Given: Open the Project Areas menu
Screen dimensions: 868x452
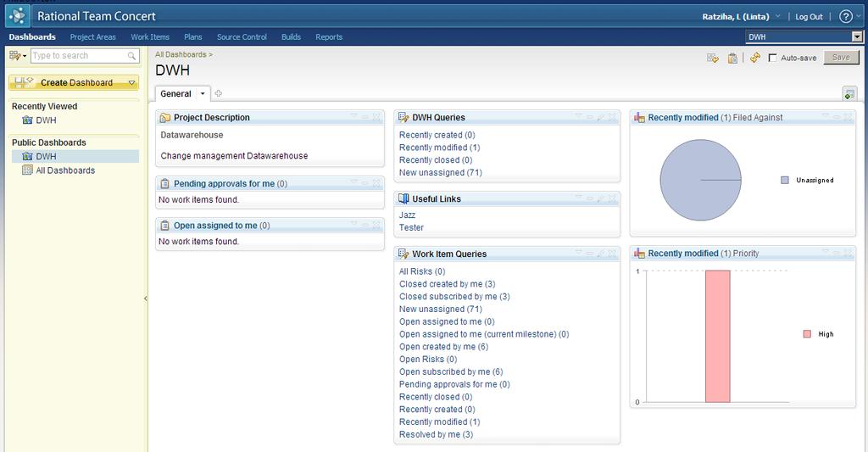Looking at the screenshot, I should (x=93, y=37).
